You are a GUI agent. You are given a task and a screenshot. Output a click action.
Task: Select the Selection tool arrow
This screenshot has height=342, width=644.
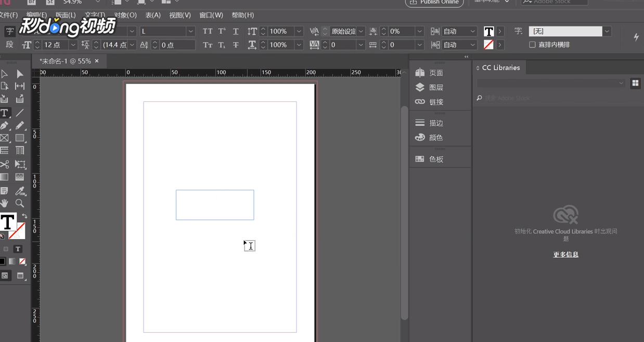[x=5, y=74]
